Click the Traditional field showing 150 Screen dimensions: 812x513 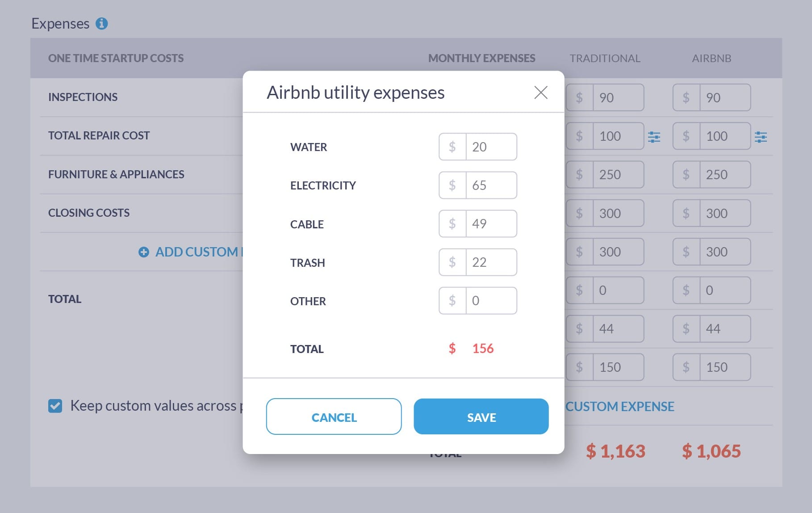(x=618, y=367)
